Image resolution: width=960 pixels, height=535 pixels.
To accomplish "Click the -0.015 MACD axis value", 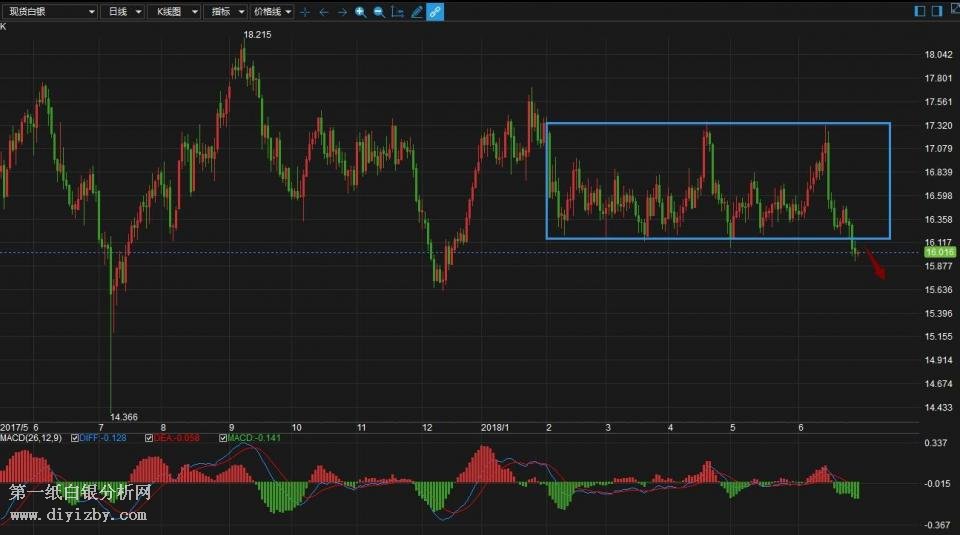I will (937, 484).
